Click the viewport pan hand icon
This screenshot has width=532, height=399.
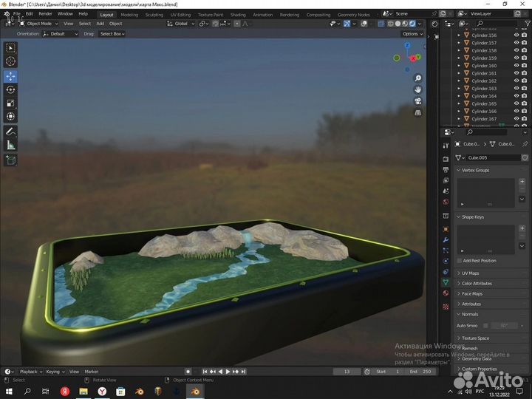click(x=418, y=89)
